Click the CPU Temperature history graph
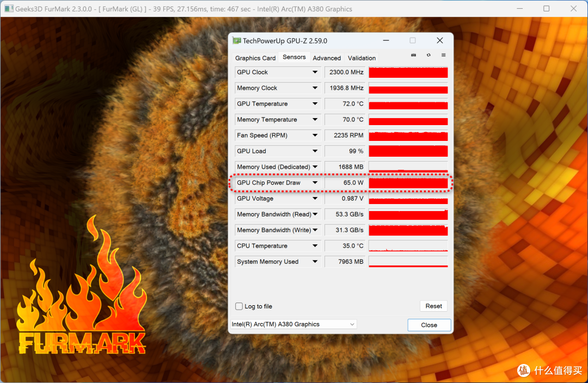588x383 pixels. pos(408,246)
